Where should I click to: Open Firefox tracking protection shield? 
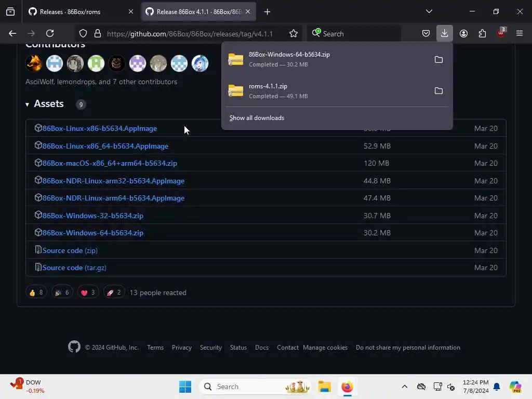point(83,33)
